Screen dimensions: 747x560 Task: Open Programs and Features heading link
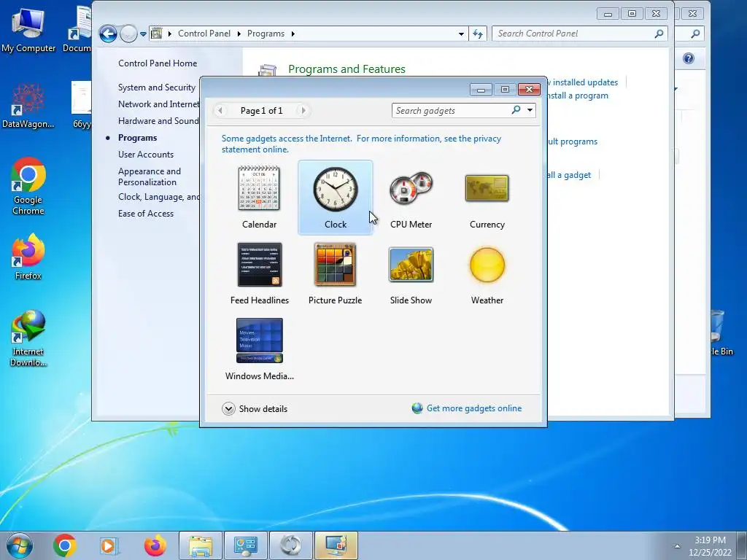[347, 69]
